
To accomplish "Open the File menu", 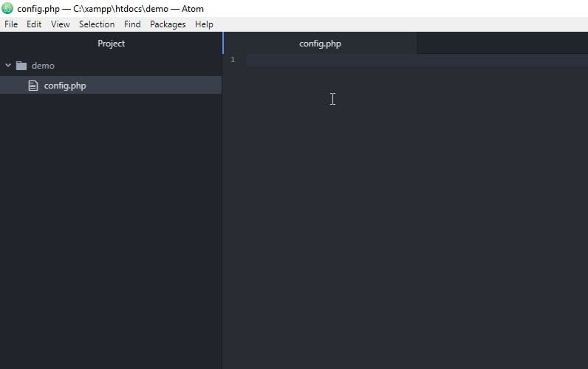I will (10, 24).
